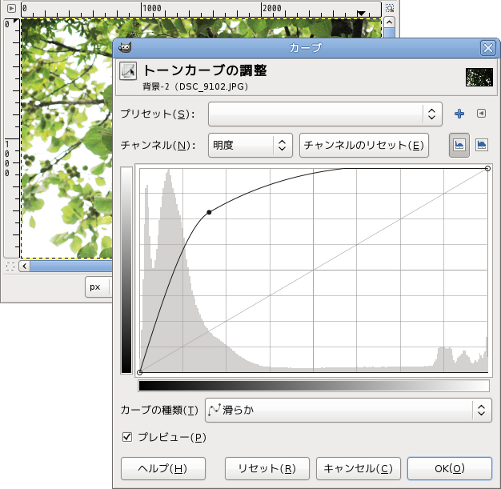The width and height of the screenshot is (501, 489).
Task: Open the プリセット dropdown
Action: tap(325, 114)
